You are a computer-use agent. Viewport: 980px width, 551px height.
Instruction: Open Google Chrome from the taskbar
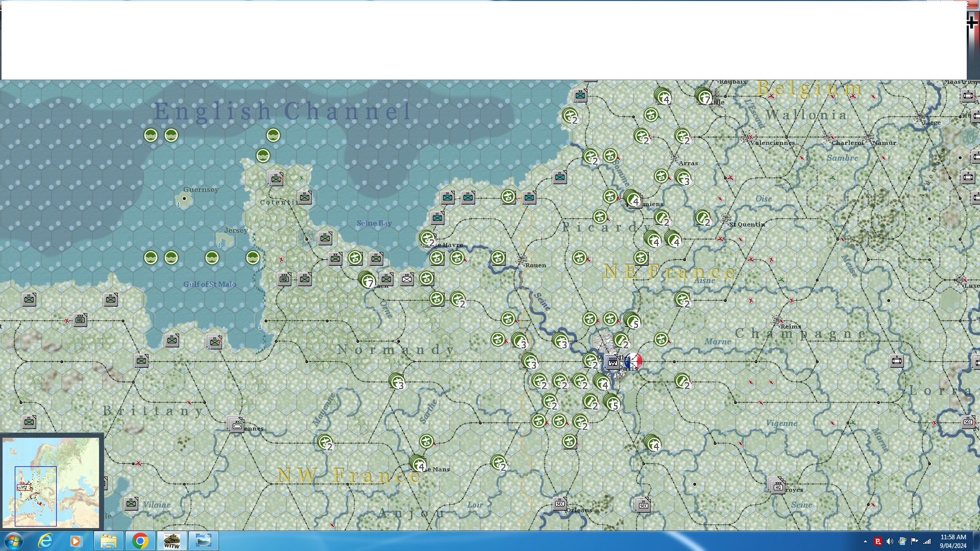(x=140, y=541)
